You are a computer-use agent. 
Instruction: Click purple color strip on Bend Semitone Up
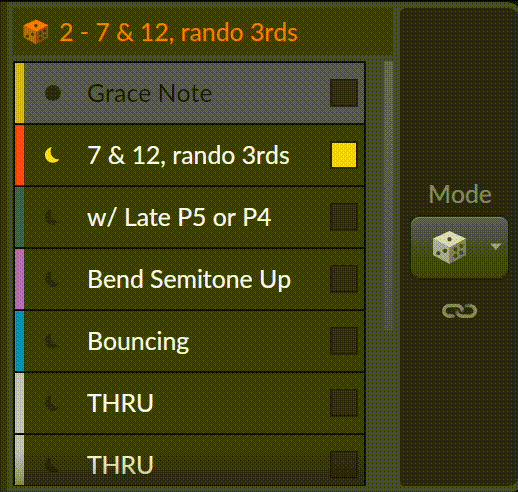(20, 279)
